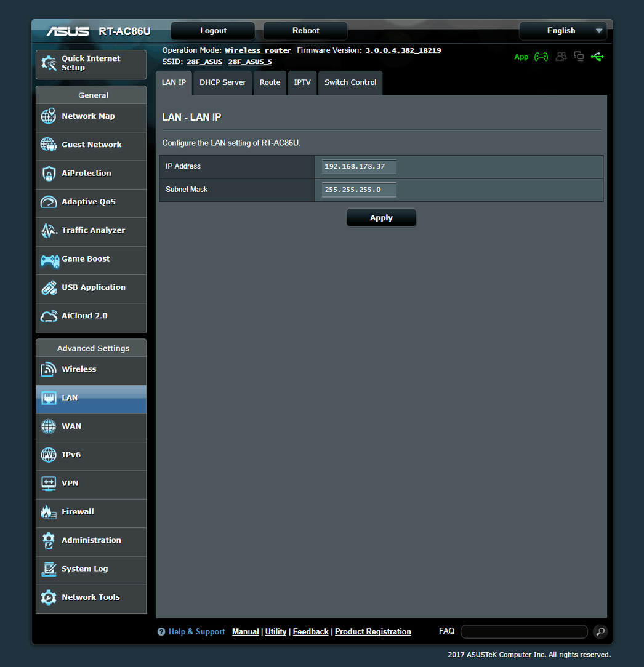Open the Utility link
Viewport: 644px width, 667px height.
click(276, 632)
